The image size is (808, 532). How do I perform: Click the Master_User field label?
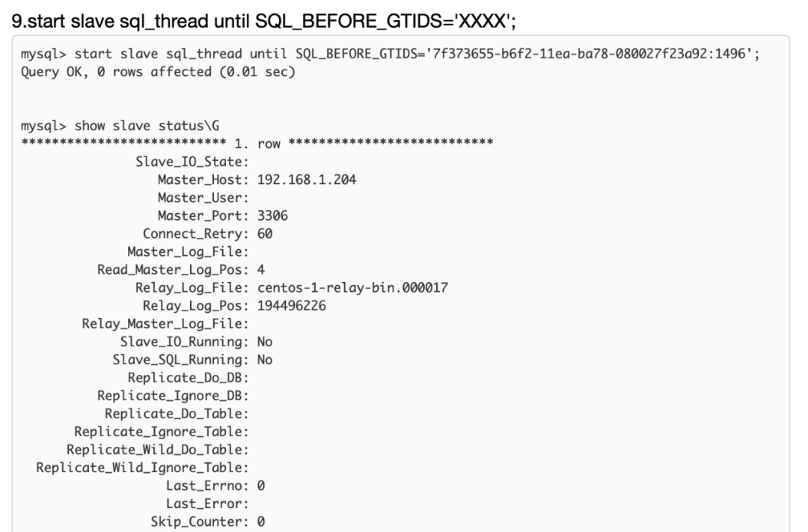[203, 198]
